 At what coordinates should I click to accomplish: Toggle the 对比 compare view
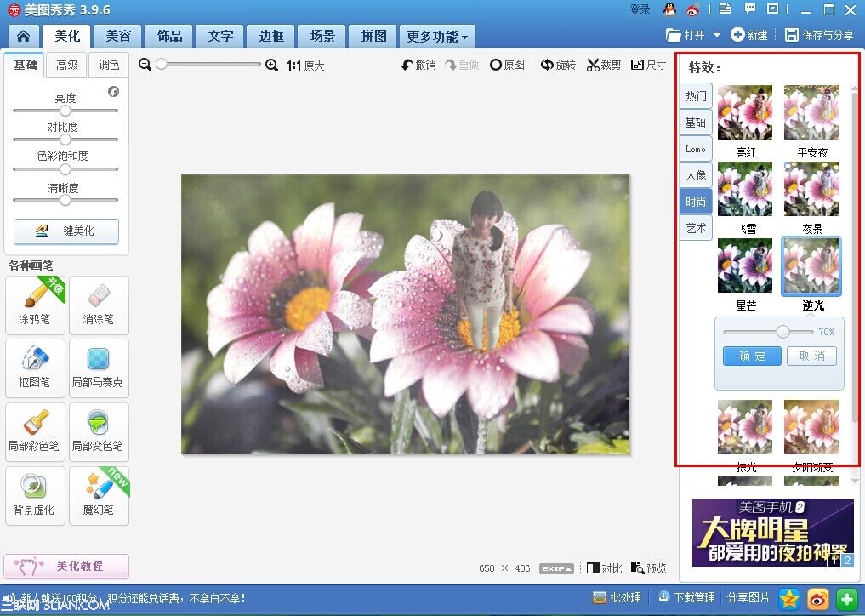(604, 568)
